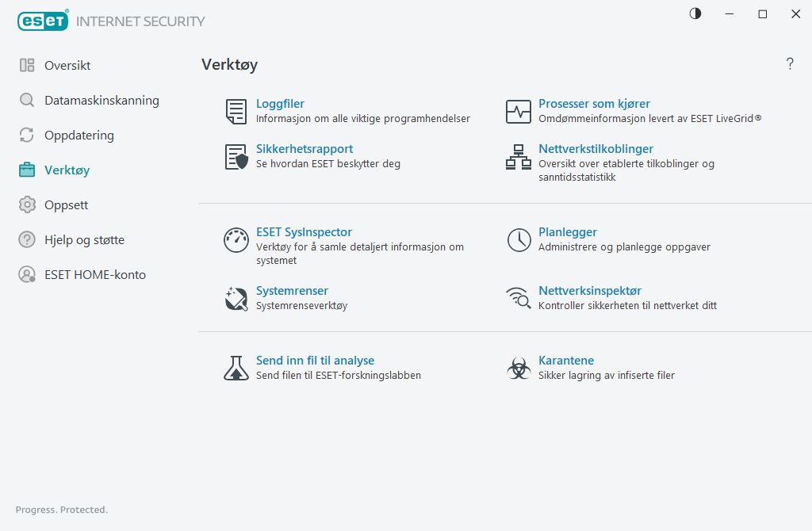
Task: Click the Planlegger clock icon
Action: [519, 240]
